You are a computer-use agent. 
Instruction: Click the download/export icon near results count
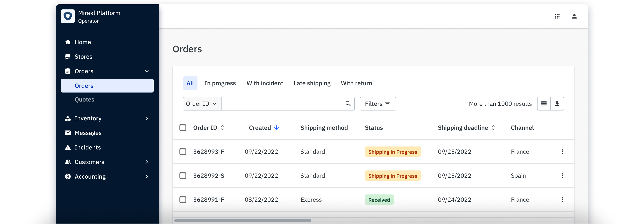(x=557, y=103)
